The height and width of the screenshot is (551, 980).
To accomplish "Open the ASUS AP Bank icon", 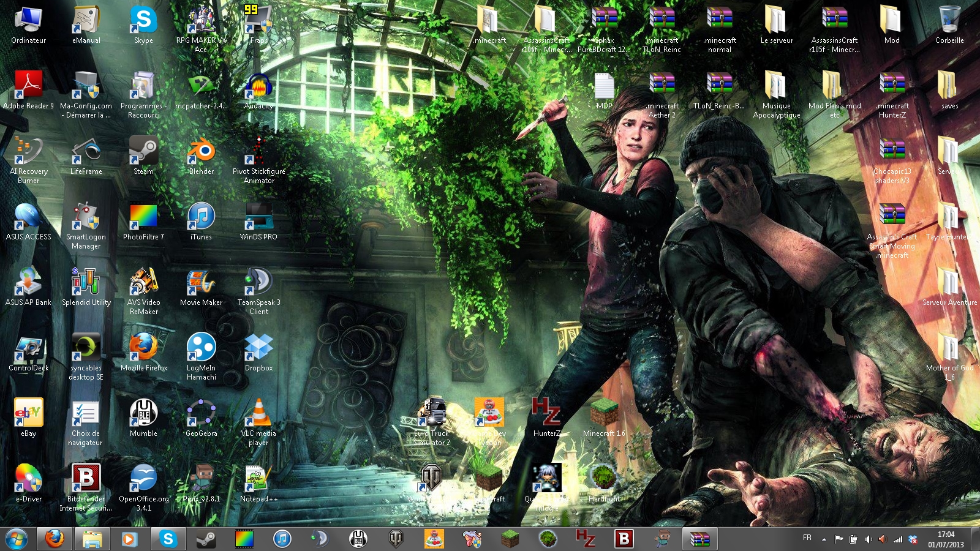I will (x=28, y=287).
